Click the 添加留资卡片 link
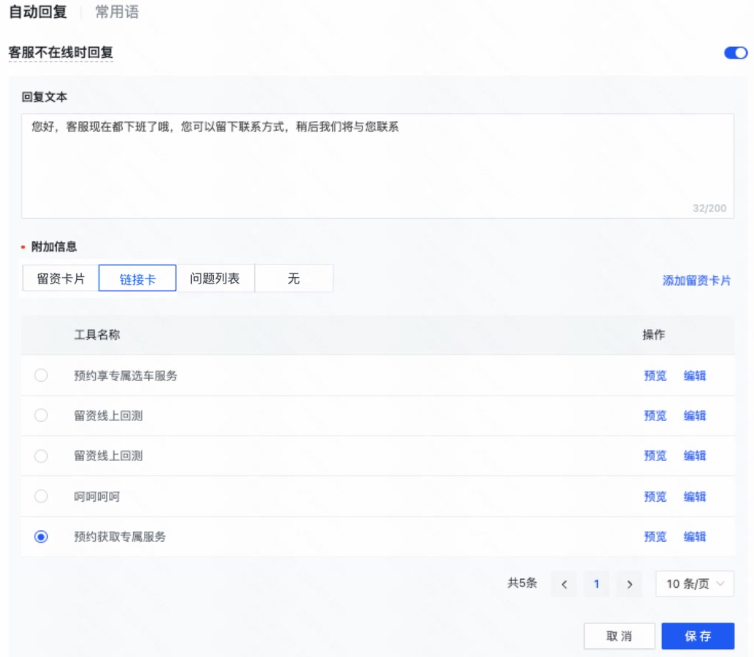This screenshot has width=754, height=657. click(696, 280)
